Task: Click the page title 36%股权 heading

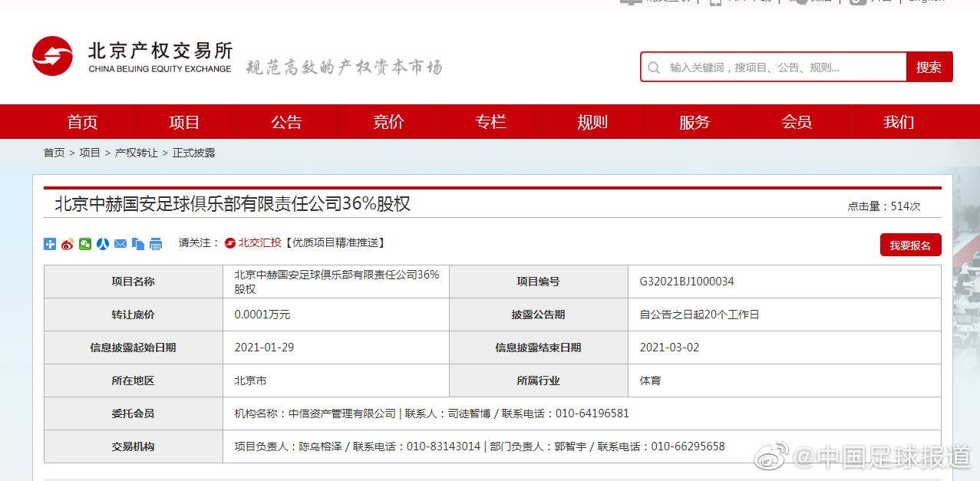Action: point(233,204)
